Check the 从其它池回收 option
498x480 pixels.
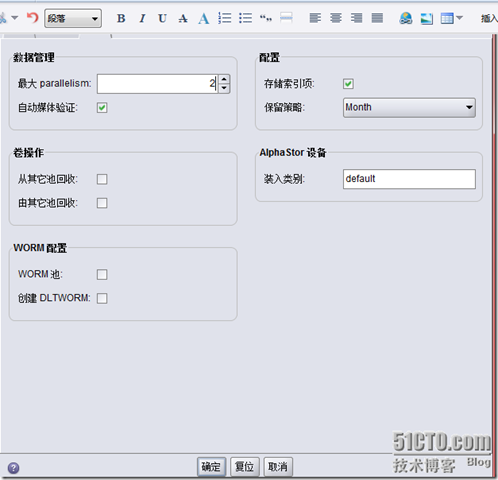[x=102, y=179]
